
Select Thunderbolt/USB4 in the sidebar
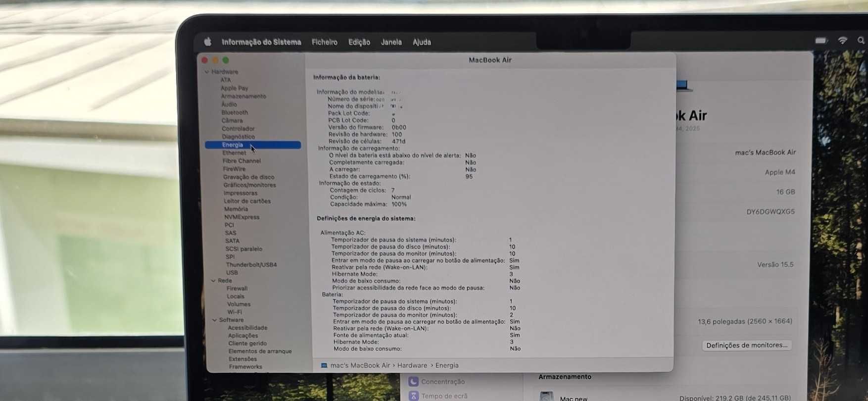click(251, 265)
